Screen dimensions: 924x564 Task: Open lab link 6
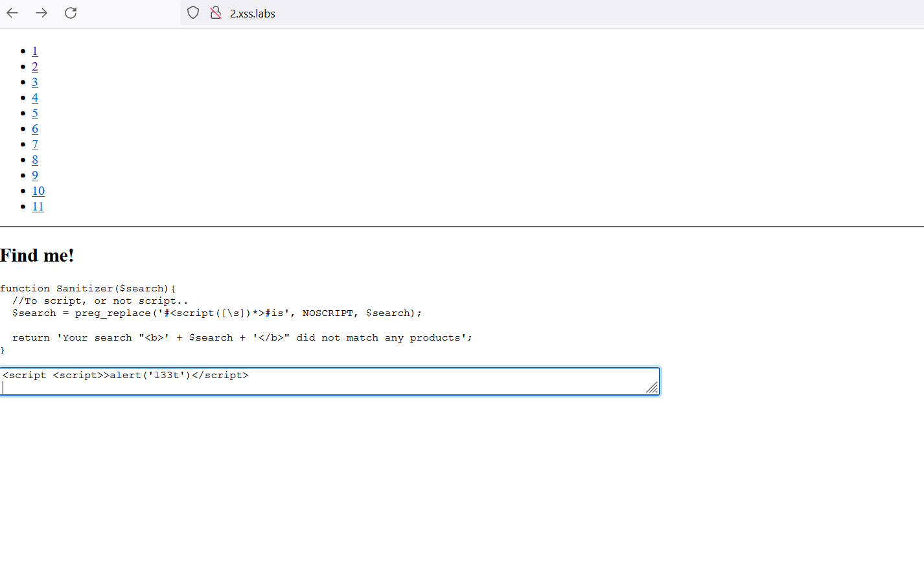35,129
